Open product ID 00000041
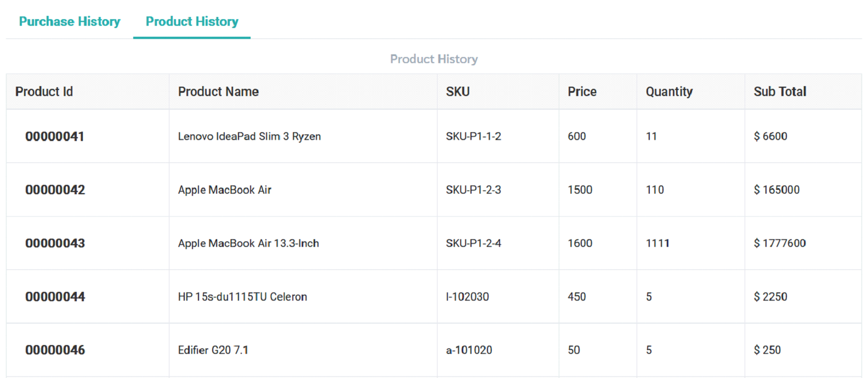This screenshot has height=378, width=868. tap(55, 137)
